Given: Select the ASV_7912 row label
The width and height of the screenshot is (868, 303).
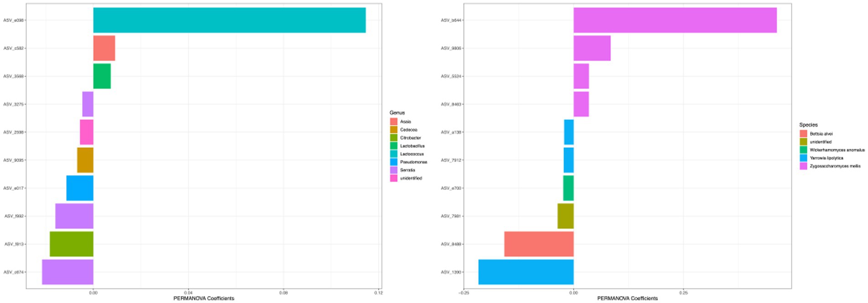Looking at the screenshot, I should (451, 160).
